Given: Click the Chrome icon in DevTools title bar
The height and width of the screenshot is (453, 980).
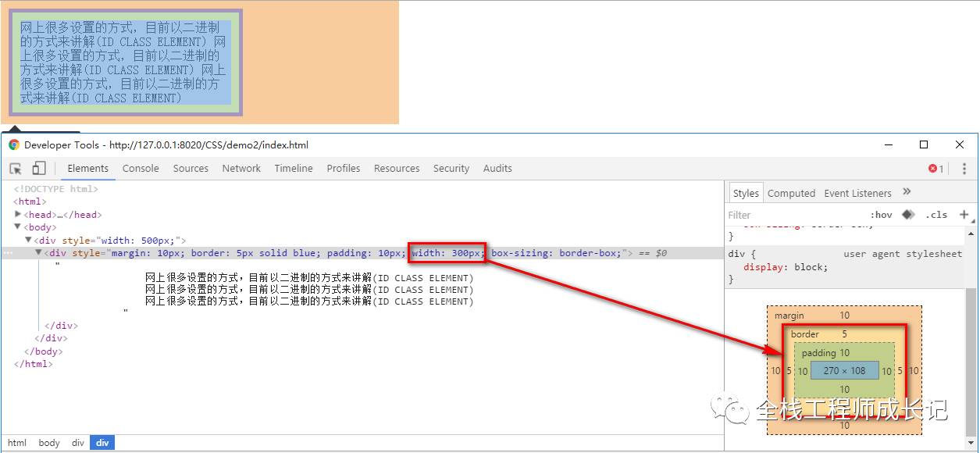Looking at the screenshot, I should [14, 144].
